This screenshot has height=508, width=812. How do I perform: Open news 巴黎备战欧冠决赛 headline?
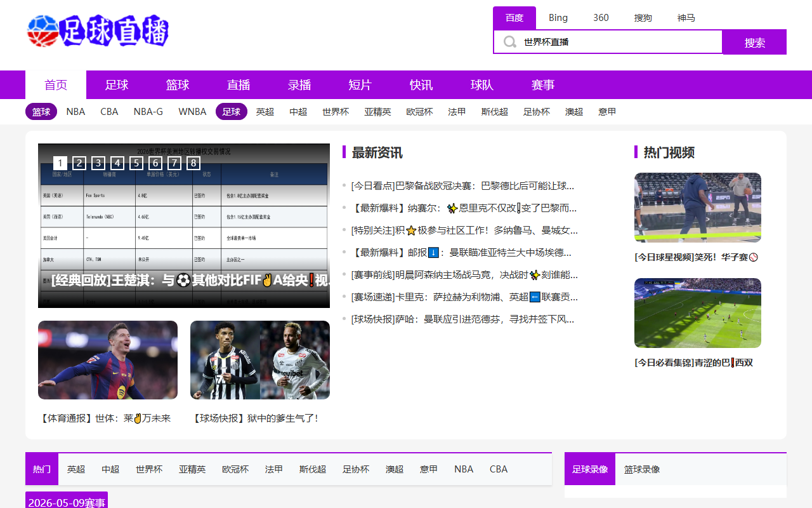[463, 185]
